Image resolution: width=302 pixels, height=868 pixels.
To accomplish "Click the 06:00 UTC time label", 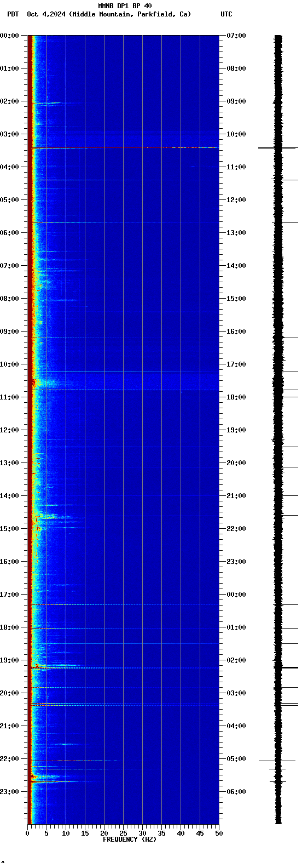I will pos(236,792).
